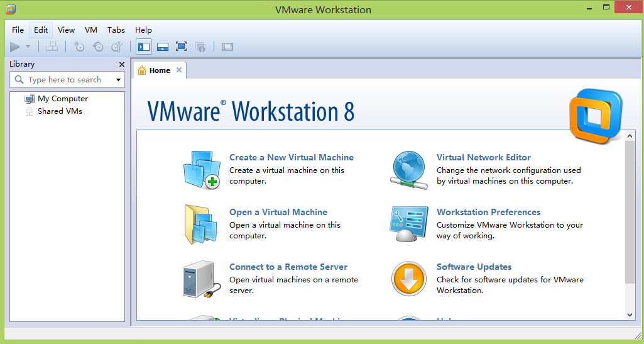Open the Tabs menu
The width and height of the screenshot is (644, 344).
116,30
